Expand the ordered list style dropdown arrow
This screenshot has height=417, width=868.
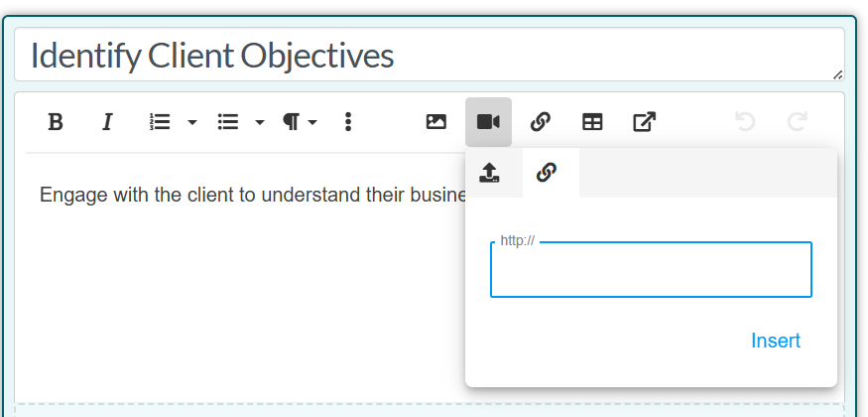pos(192,122)
